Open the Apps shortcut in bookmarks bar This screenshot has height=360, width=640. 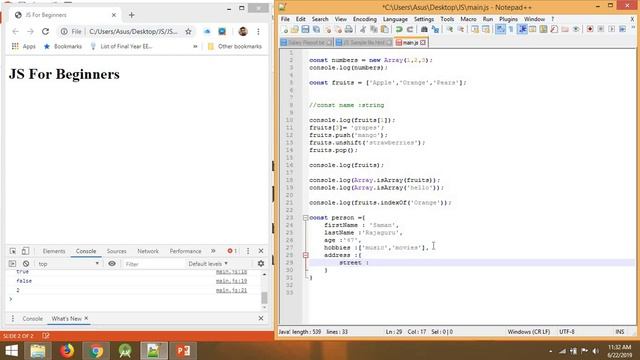(x=24, y=46)
